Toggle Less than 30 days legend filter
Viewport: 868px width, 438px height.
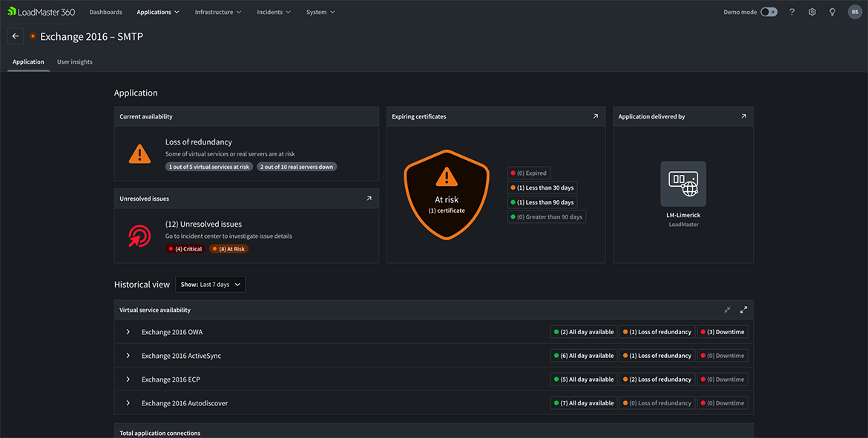click(542, 188)
